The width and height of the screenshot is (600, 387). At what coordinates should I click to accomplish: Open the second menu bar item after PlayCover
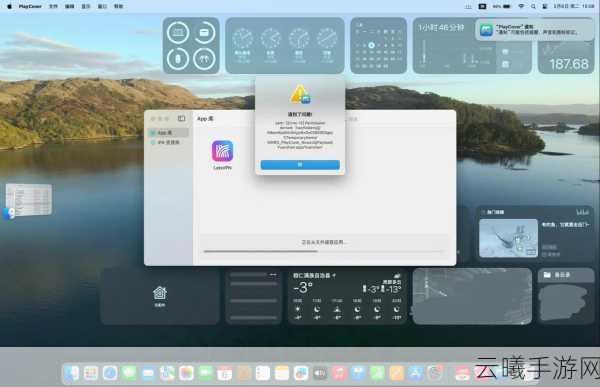[70, 6]
